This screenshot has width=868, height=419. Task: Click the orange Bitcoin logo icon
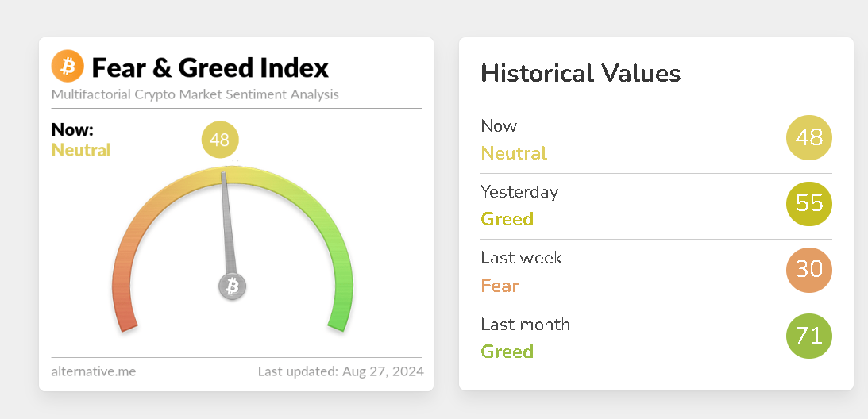68,67
